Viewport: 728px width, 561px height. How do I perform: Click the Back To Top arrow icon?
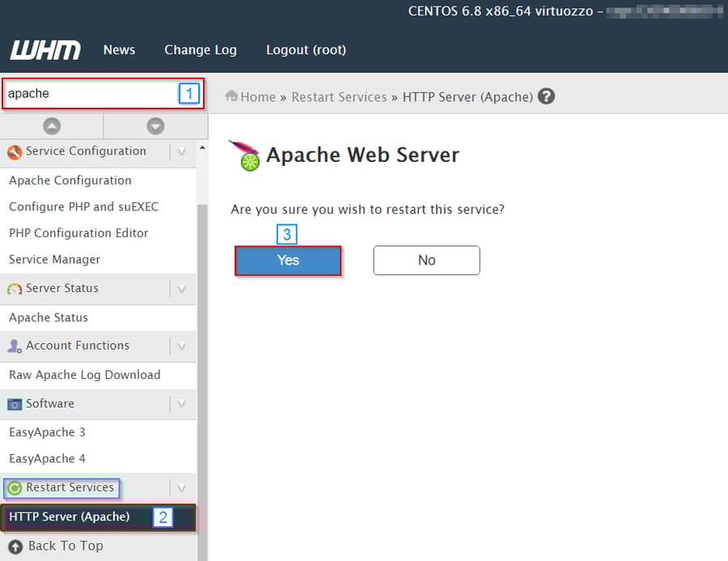coord(13,546)
